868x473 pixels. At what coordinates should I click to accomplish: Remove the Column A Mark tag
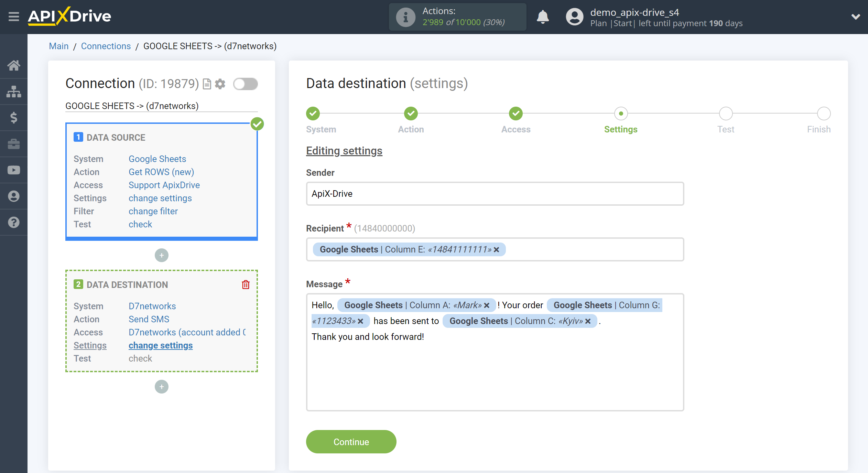pyautogui.click(x=487, y=305)
